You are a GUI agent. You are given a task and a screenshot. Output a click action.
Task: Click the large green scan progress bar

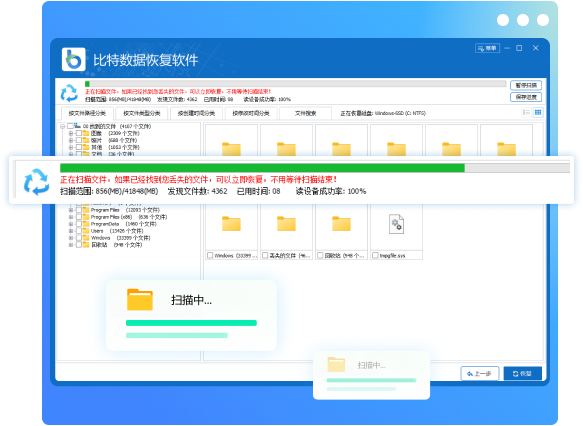(315, 168)
